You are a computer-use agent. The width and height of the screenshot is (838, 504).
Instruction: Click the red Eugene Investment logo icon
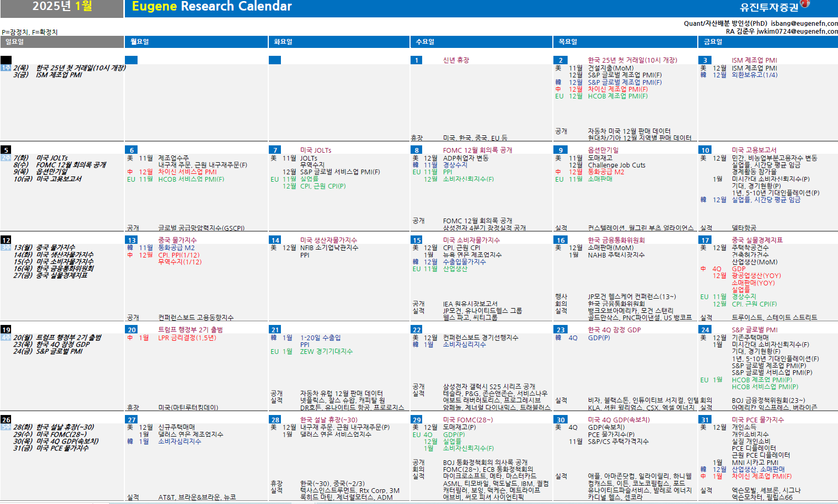pyautogui.click(x=805, y=4)
